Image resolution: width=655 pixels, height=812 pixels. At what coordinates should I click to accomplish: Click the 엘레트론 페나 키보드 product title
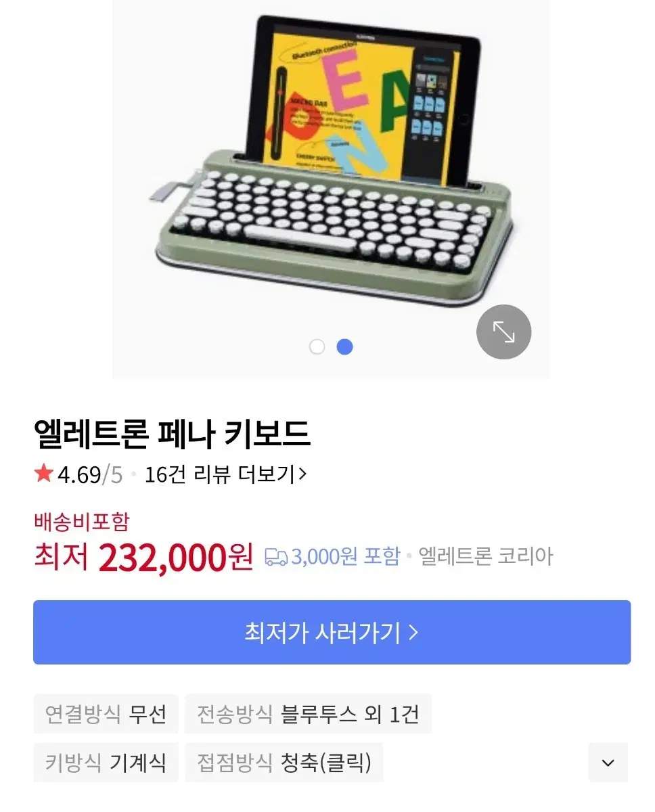click(x=172, y=434)
